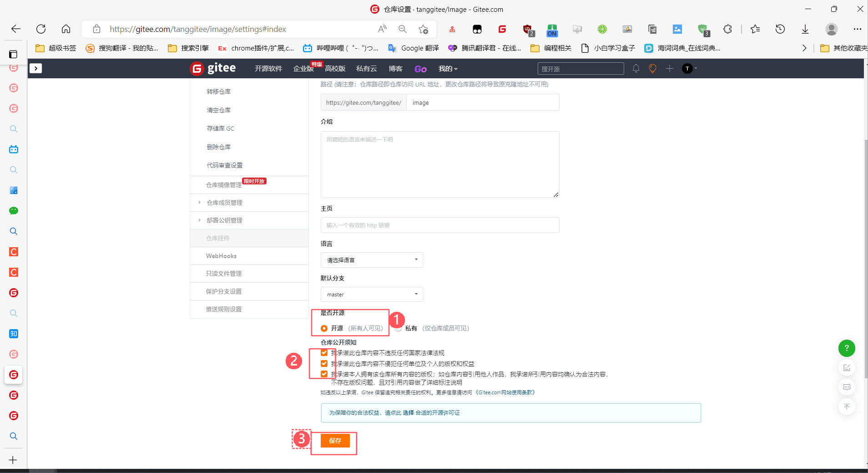The height and width of the screenshot is (473, 868).
Task: Open WebHooks in the settings sidebar
Action: (x=221, y=256)
